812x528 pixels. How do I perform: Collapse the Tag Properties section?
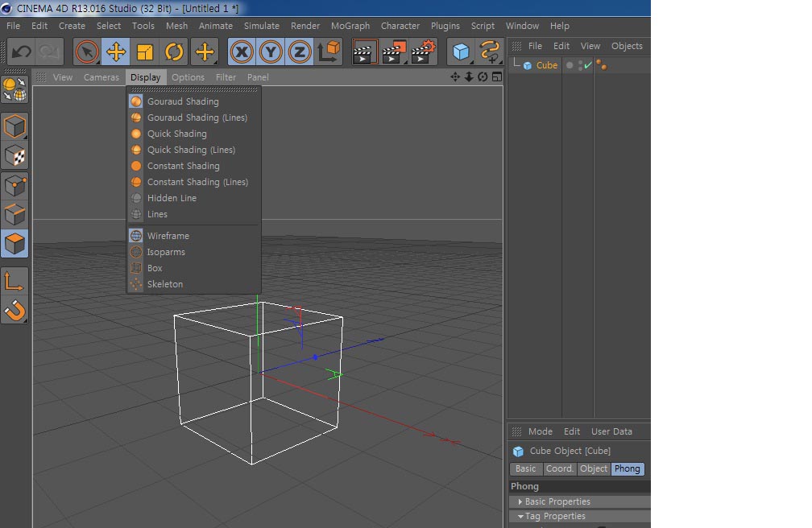[x=555, y=516]
